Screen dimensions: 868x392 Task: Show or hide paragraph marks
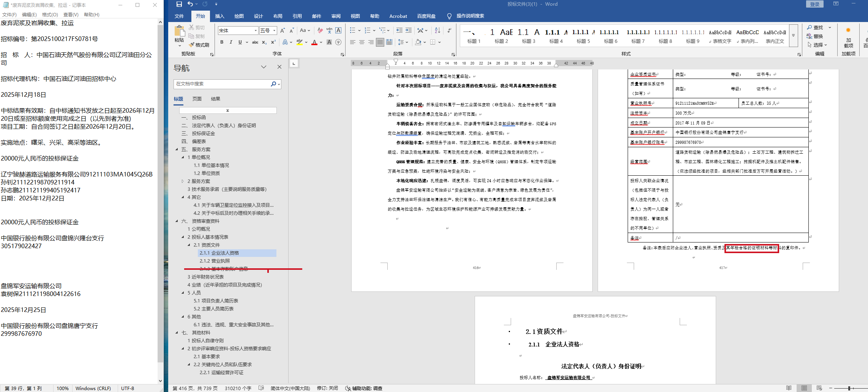(x=449, y=30)
